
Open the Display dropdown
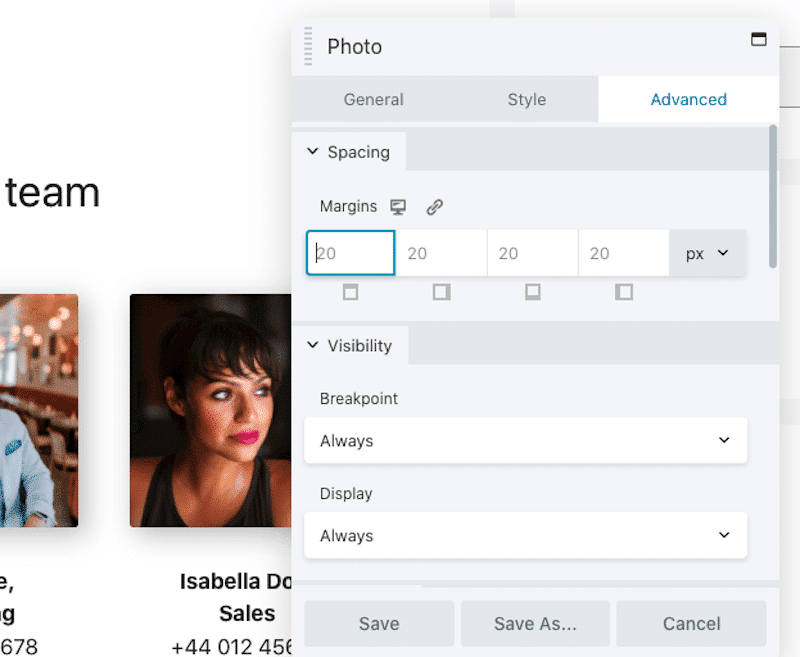525,536
